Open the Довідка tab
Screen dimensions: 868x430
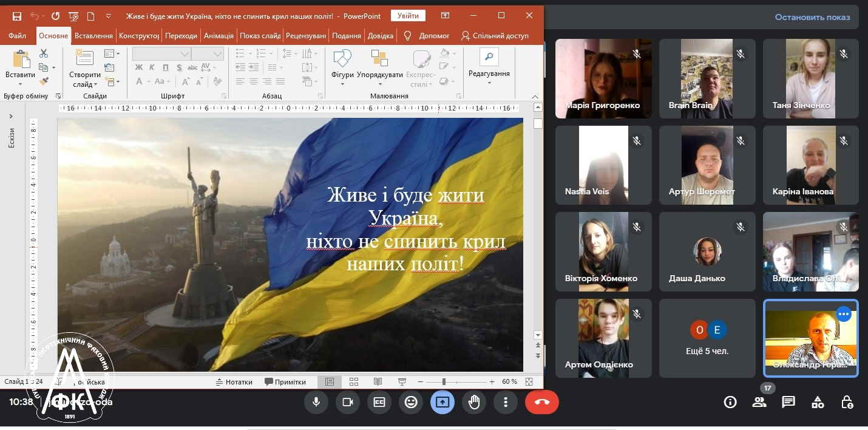pyautogui.click(x=381, y=36)
